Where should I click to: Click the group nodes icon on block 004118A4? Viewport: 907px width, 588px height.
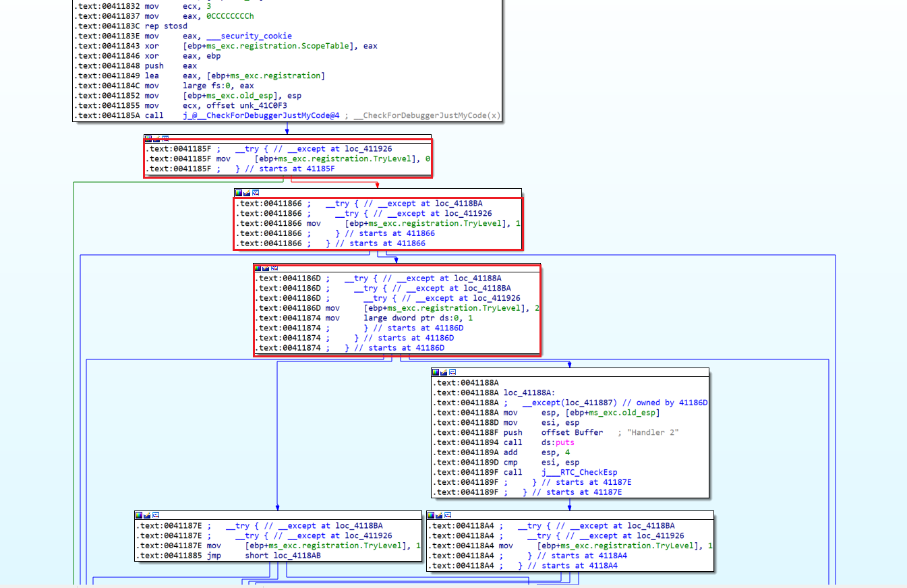(448, 515)
